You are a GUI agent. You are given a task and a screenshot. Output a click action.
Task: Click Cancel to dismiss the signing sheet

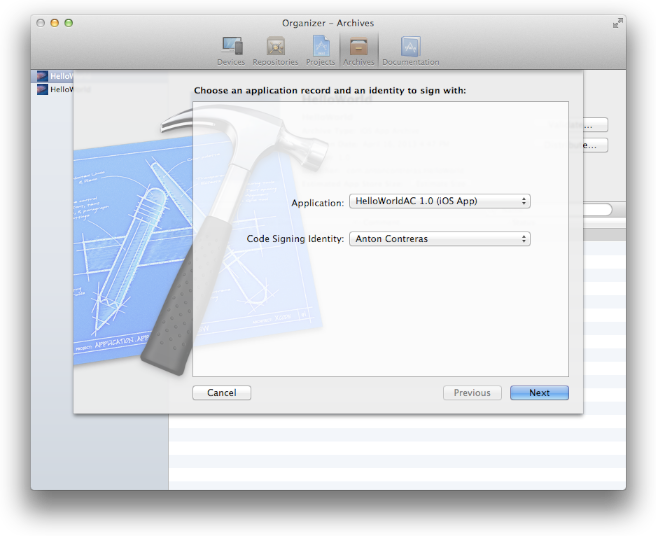point(221,393)
